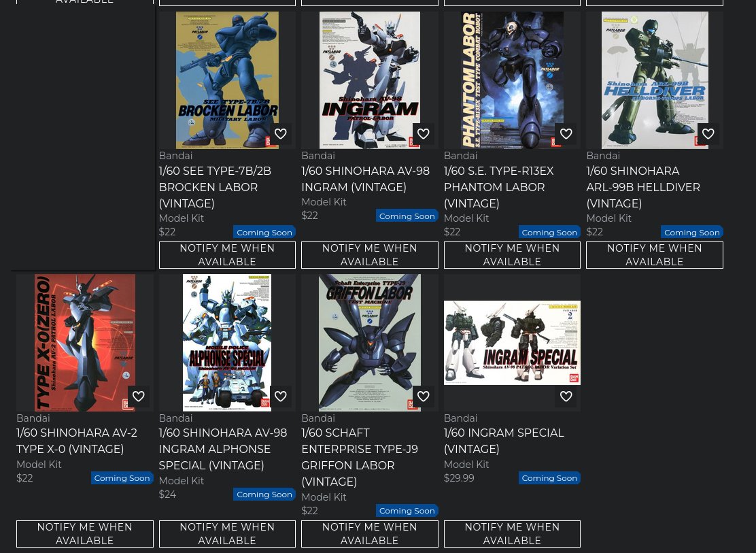
Task: Notify me when Alphonse Special is available
Action: (227, 534)
